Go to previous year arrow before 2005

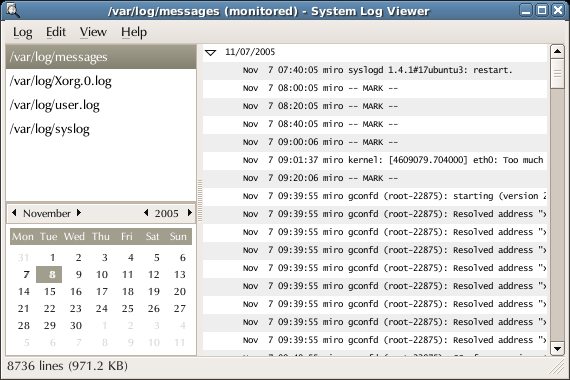pyautogui.click(x=146, y=213)
